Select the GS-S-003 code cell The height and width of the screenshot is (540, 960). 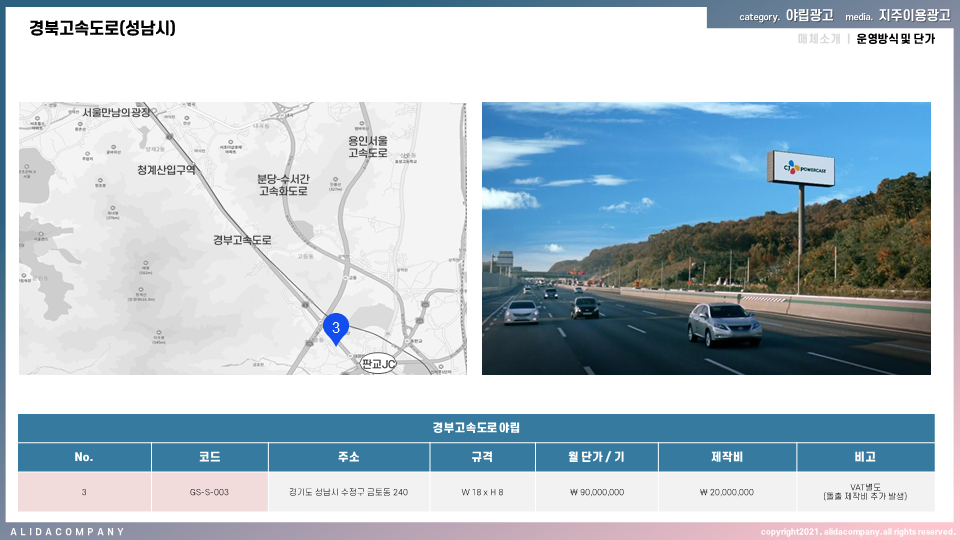point(210,492)
